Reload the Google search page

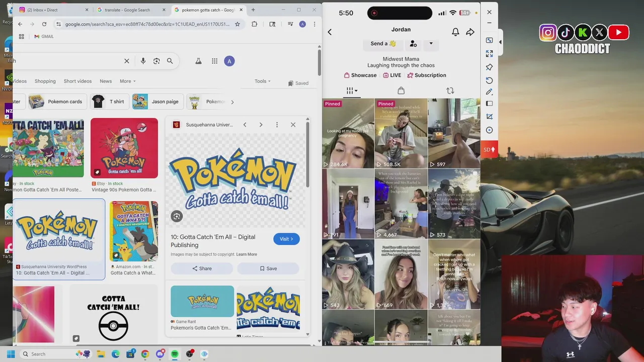[x=44, y=24]
